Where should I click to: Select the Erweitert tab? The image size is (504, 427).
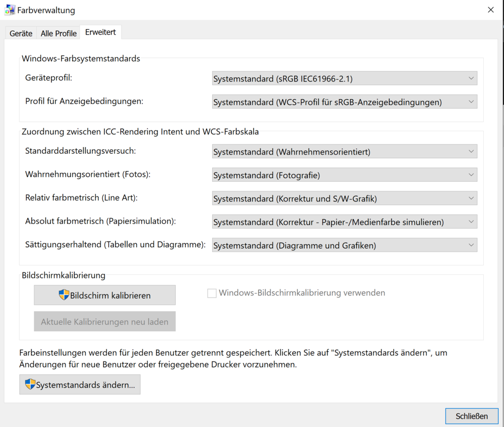coord(100,32)
